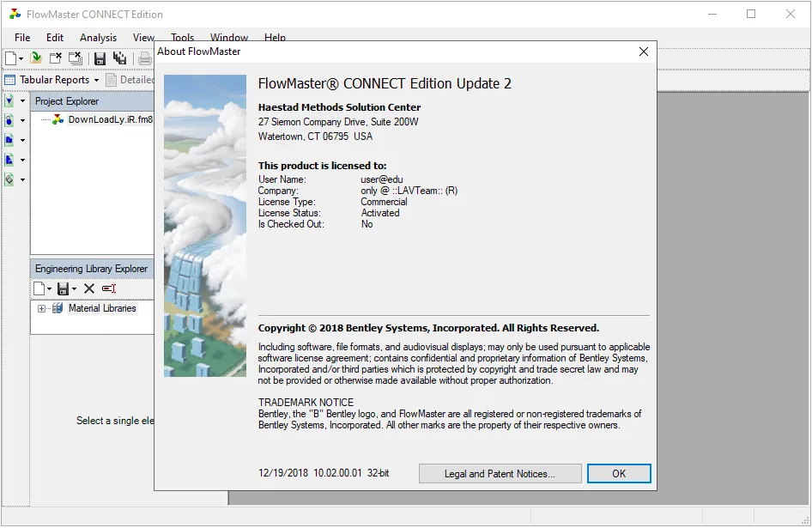Click the Close All projects icon
The image size is (812, 528).
point(76,58)
